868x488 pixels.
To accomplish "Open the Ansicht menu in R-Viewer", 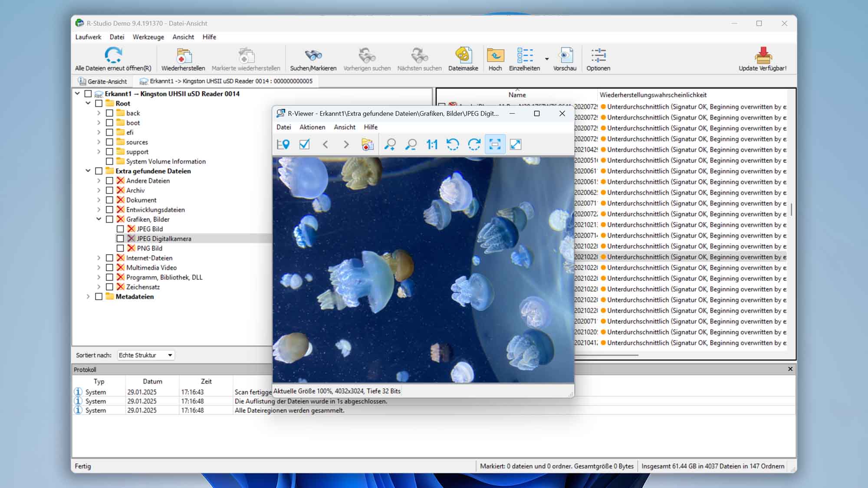I will (344, 127).
